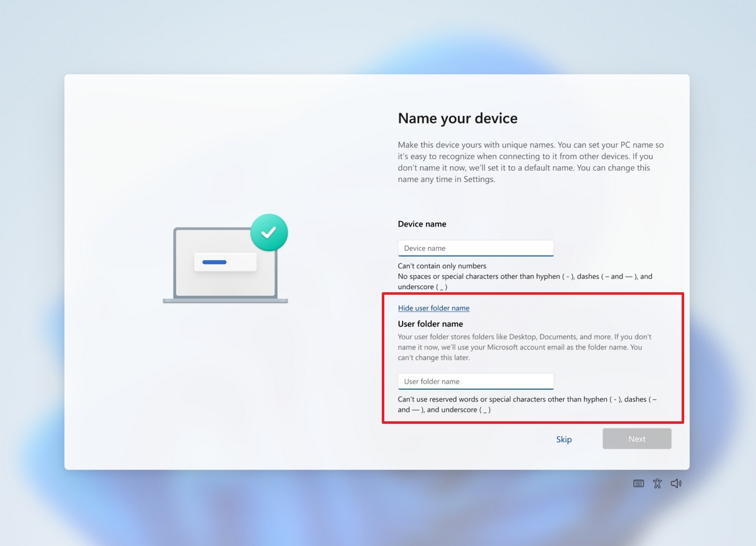Open ease of access from the person icon
Viewport: 756px width, 546px height.
[x=657, y=483]
